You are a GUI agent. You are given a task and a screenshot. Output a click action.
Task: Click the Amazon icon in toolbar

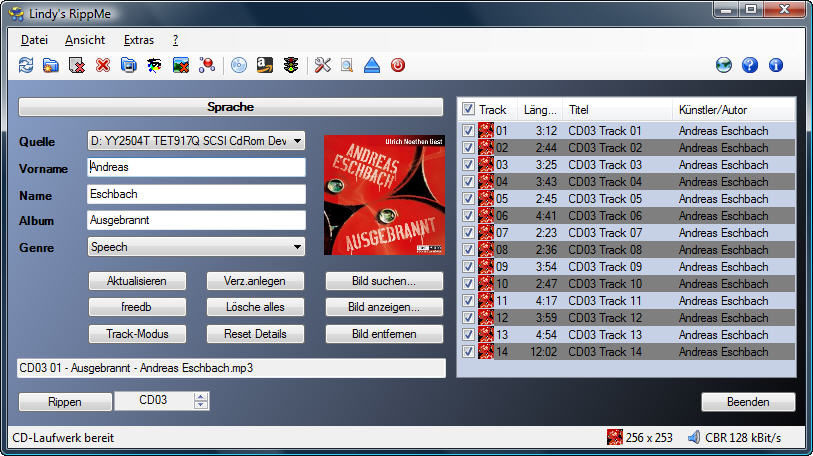[x=265, y=66]
